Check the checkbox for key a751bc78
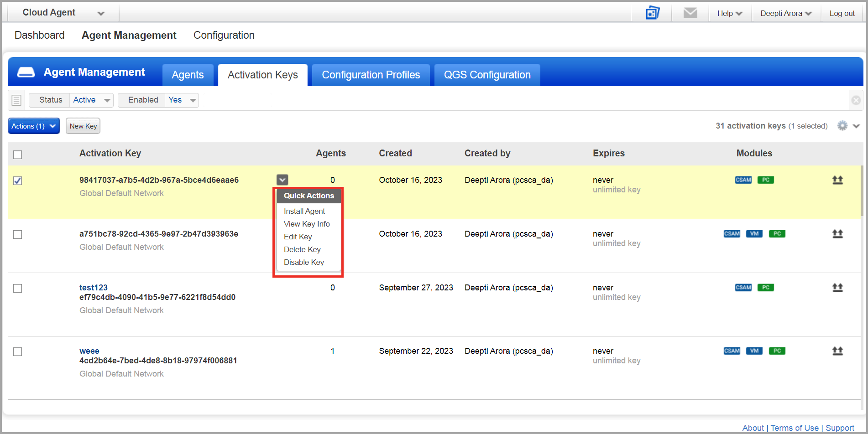The width and height of the screenshot is (868, 434). coord(18,234)
